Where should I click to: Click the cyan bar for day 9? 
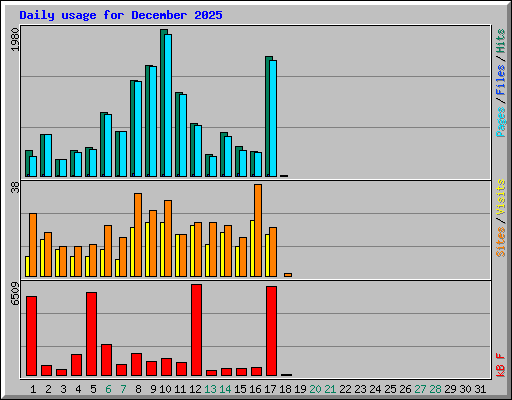pyautogui.click(x=153, y=121)
